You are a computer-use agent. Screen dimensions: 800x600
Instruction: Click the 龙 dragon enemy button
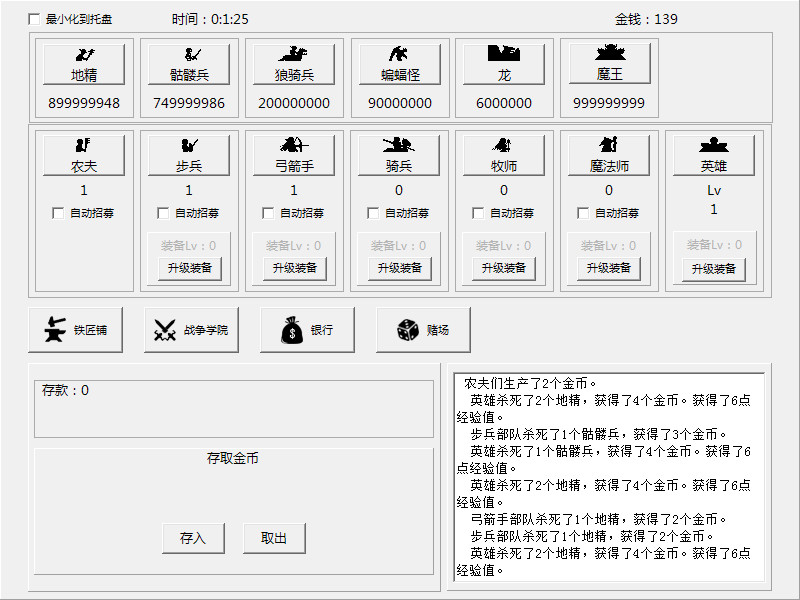tap(504, 64)
